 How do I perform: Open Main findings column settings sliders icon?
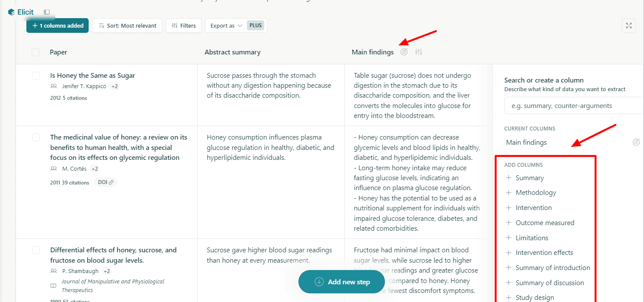[x=418, y=52]
